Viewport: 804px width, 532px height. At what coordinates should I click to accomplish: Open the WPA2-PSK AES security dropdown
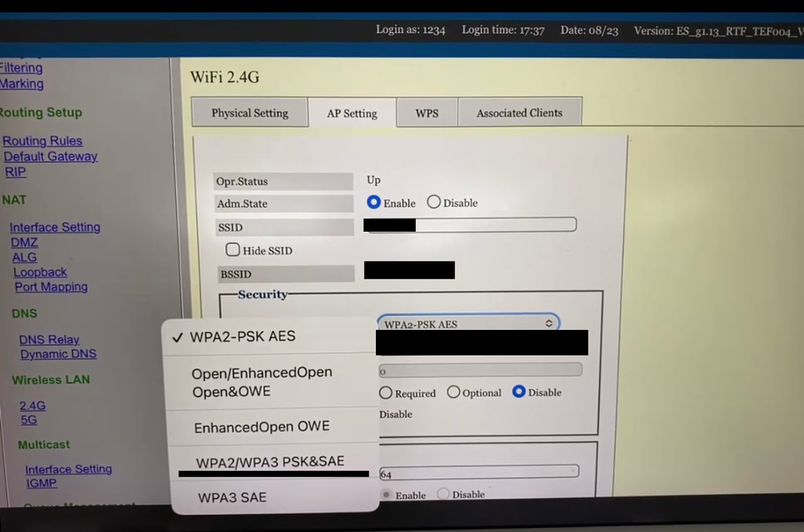(468, 324)
